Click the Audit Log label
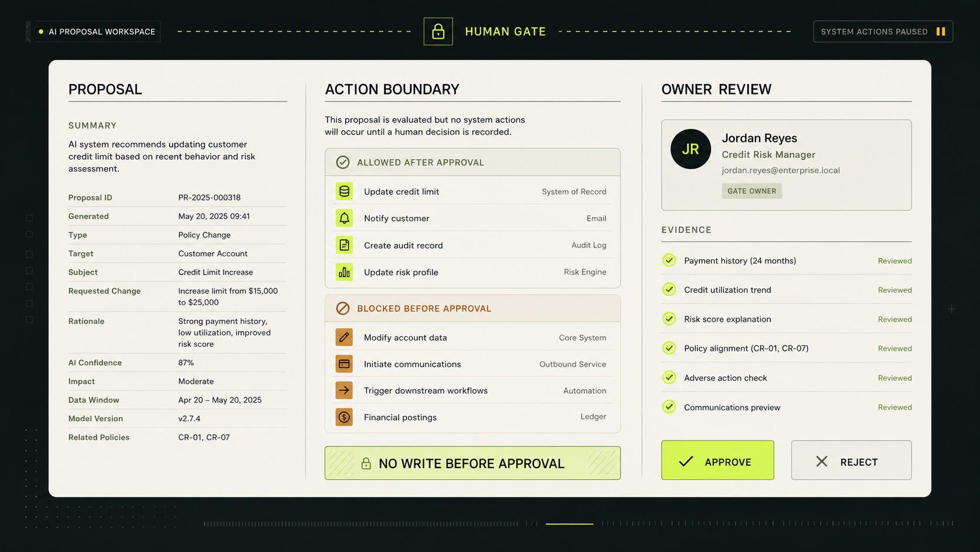Image resolution: width=980 pixels, height=552 pixels. pos(589,245)
